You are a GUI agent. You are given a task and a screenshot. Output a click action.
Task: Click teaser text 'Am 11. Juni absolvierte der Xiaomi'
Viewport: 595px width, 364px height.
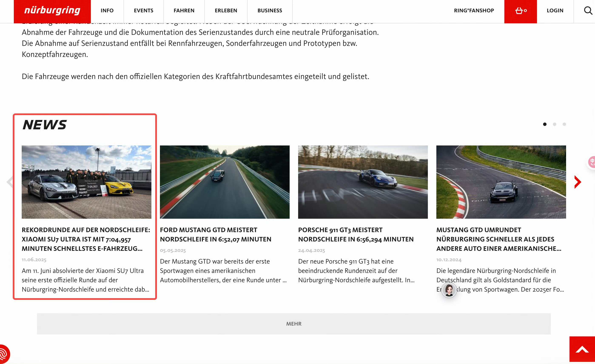coord(85,280)
